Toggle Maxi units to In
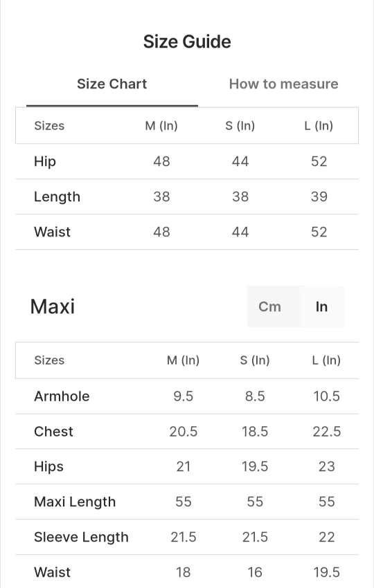Viewport: 374px width, 588px height. click(321, 306)
